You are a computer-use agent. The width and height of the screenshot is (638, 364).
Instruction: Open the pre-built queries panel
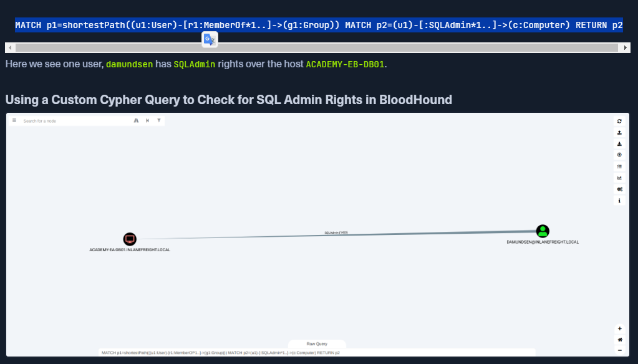[x=619, y=166]
